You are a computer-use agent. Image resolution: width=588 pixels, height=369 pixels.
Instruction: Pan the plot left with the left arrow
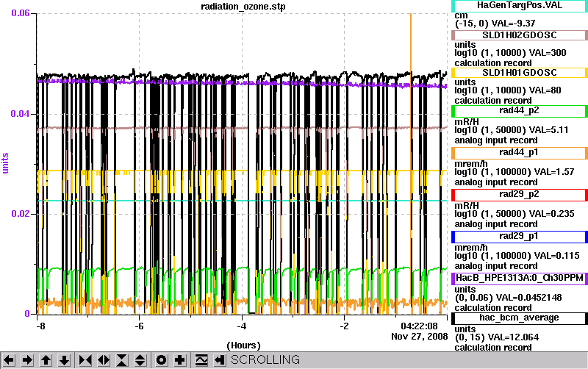coord(9,360)
